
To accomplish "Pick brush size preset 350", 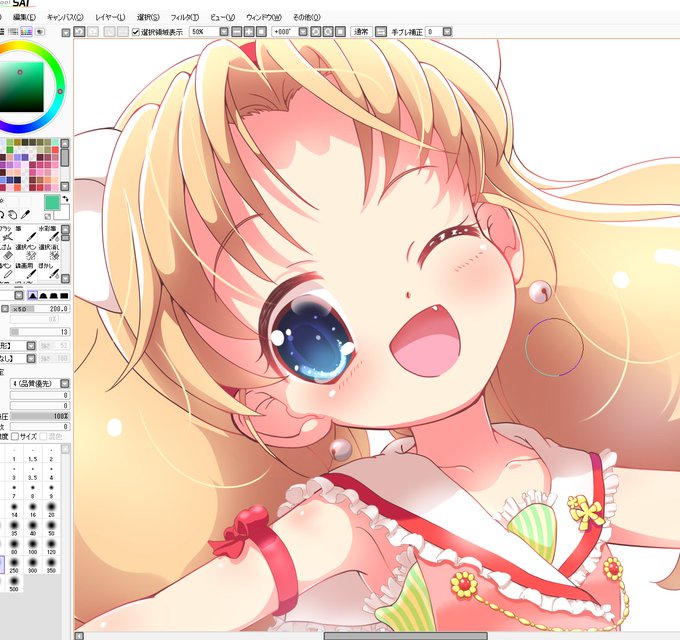I will (x=51, y=565).
